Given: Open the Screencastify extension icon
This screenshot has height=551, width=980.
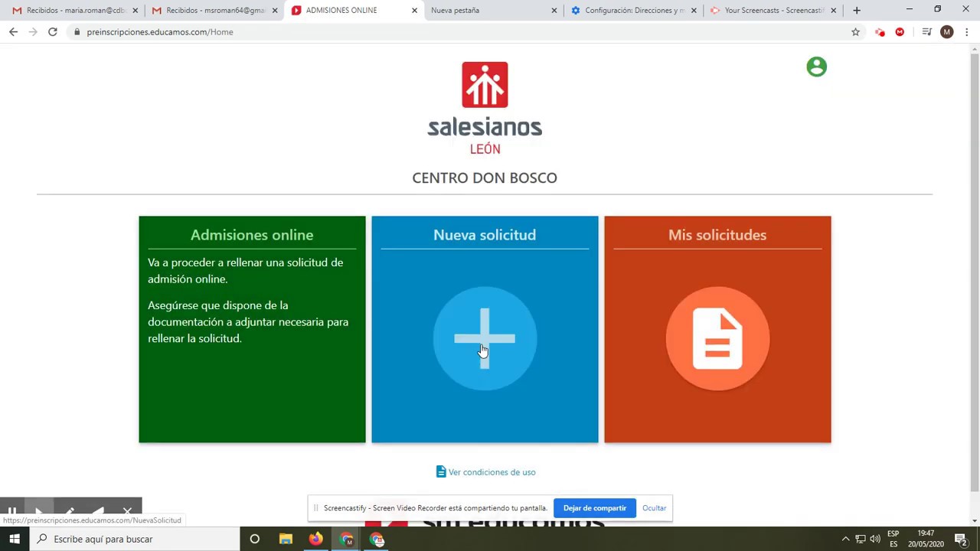Looking at the screenshot, I should tap(880, 32).
